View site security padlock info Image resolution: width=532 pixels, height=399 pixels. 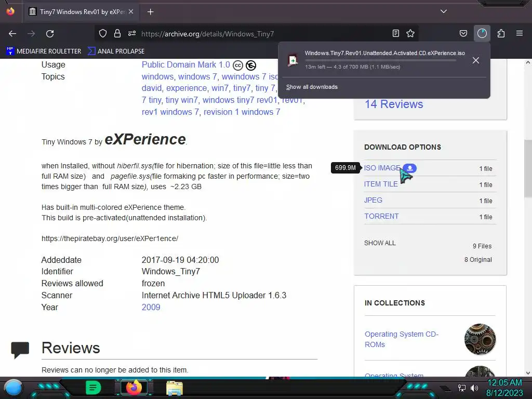117,33
